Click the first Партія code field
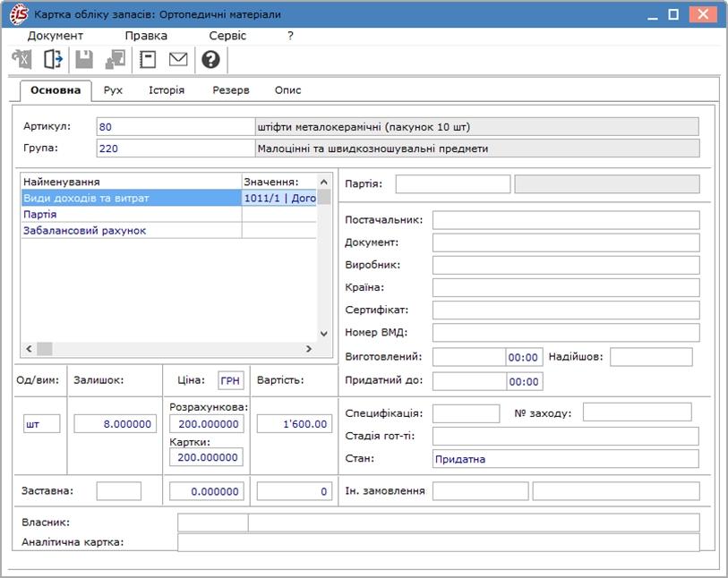The image size is (728, 578). 453,184
